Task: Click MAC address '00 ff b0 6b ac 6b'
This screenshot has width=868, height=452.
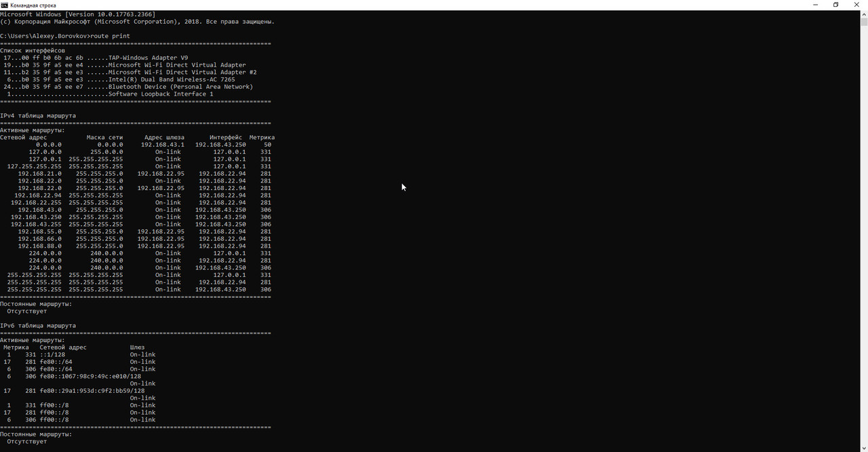Action: [x=52, y=58]
